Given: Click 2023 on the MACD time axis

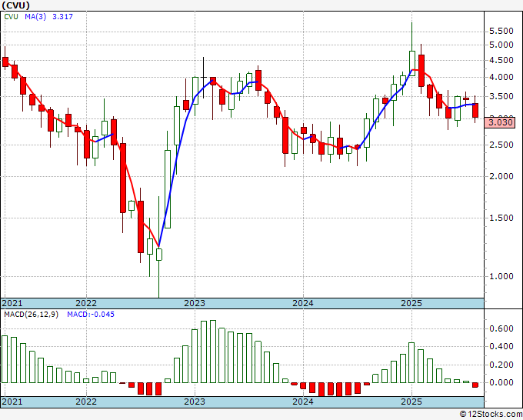Looking at the screenshot, I should click(x=195, y=402).
